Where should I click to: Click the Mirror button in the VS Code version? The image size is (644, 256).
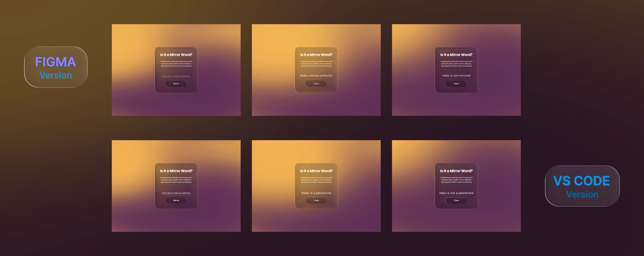pos(176,200)
